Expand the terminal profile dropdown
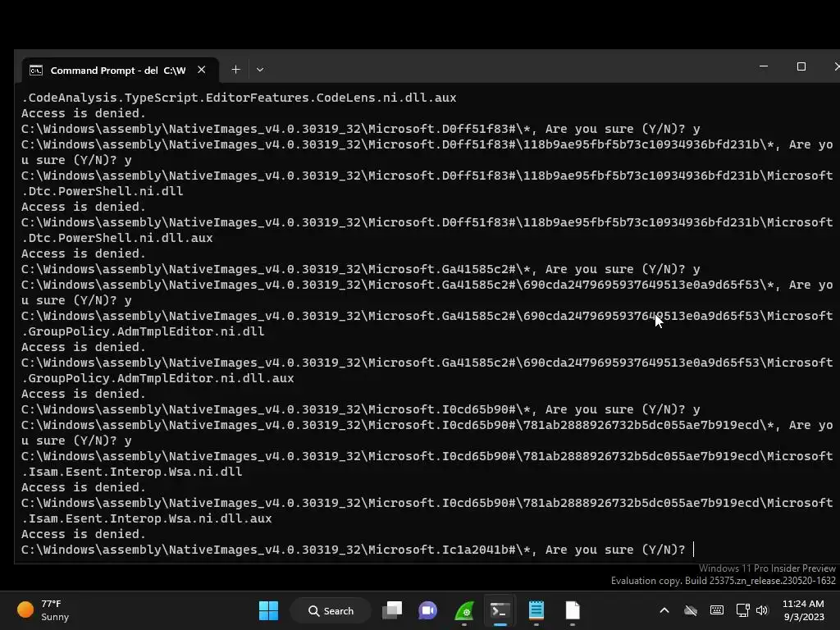The width and height of the screenshot is (840, 630). point(260,70)
